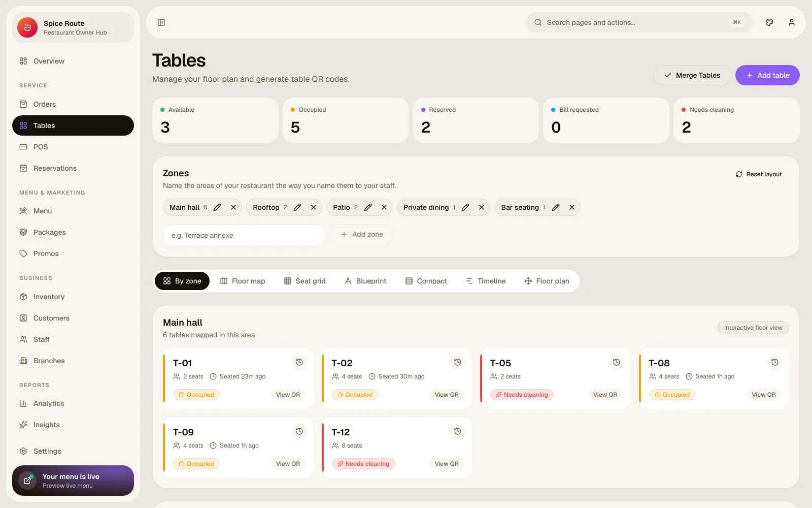This screenshot has width=812, height=508.
Task: Go to Reservations in the sidebar
Action: [73, 168]
